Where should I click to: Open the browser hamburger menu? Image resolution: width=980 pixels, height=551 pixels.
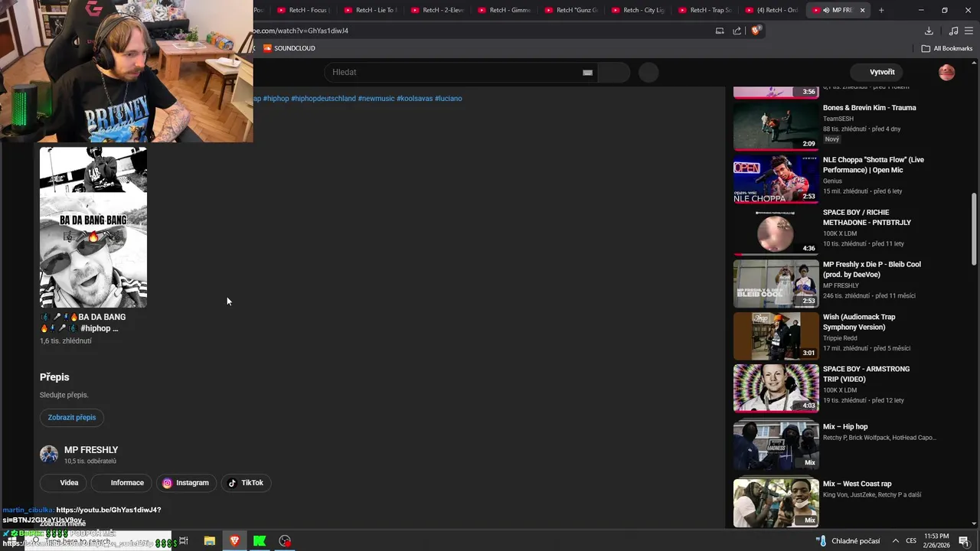click(x=969, y=31)
